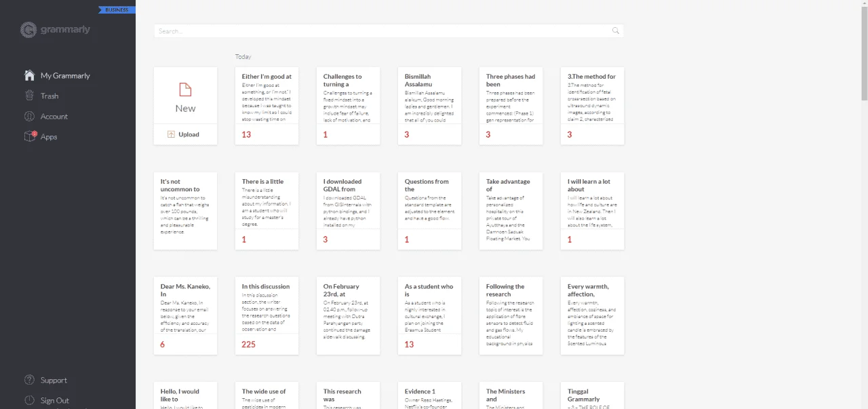
Task: Open 'Evidence 1' document
Action: 429,395
